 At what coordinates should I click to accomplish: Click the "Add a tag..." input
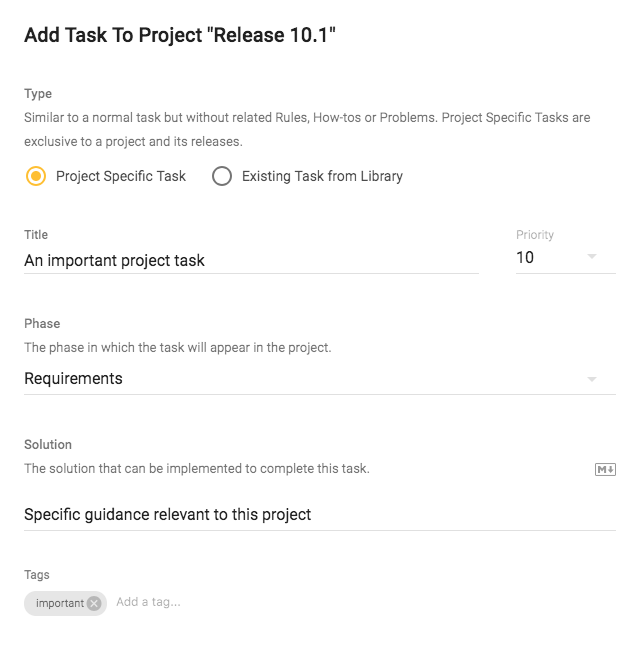point(148,602)
